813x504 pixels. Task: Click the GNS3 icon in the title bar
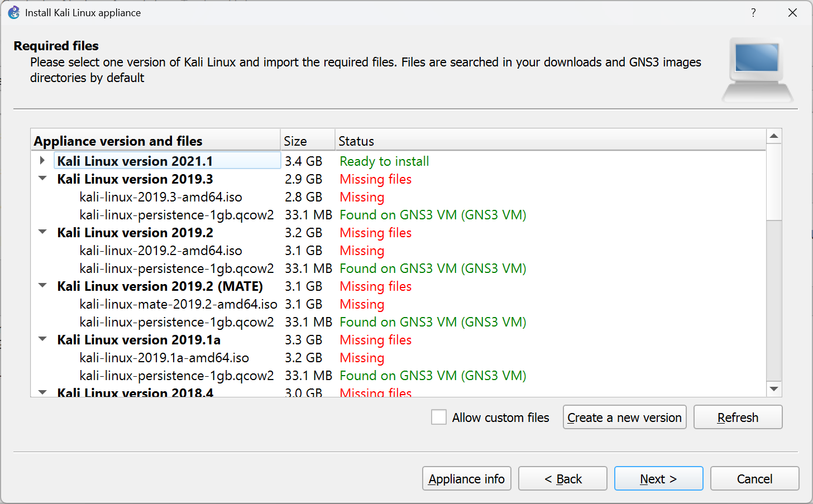14,12
